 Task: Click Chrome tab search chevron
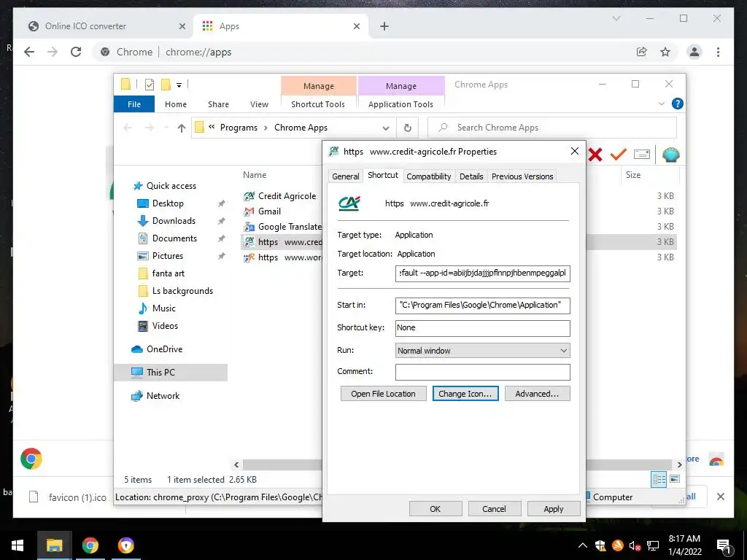point(616,18)
